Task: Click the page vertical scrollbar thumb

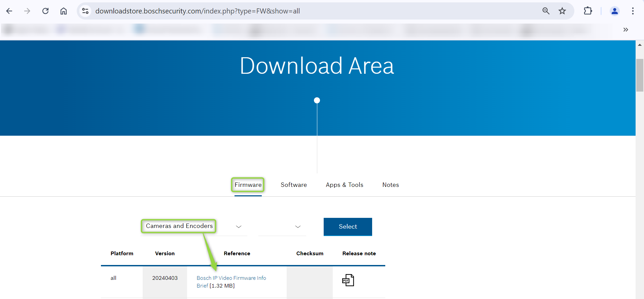Action: click(639, 75)
